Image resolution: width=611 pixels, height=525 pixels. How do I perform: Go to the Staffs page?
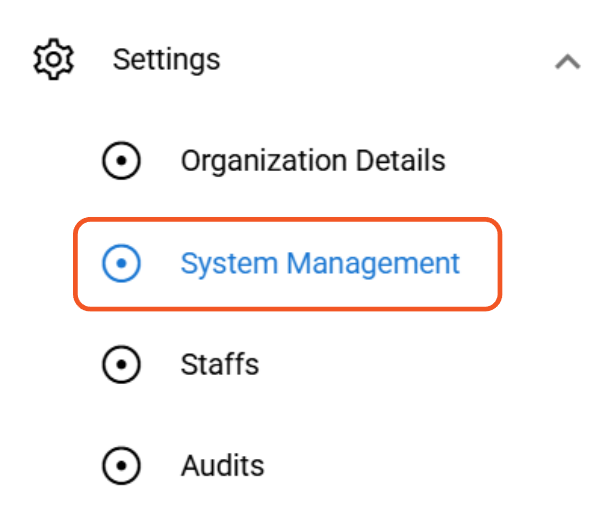point(219,365)
